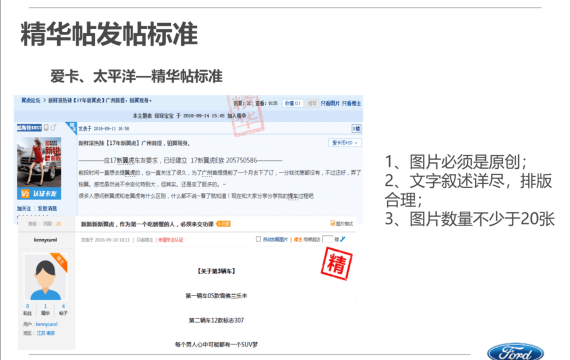570x360 pixels.
Task: Click the 只看楼主 link beside the second post date
Action: tap(145, 240)
